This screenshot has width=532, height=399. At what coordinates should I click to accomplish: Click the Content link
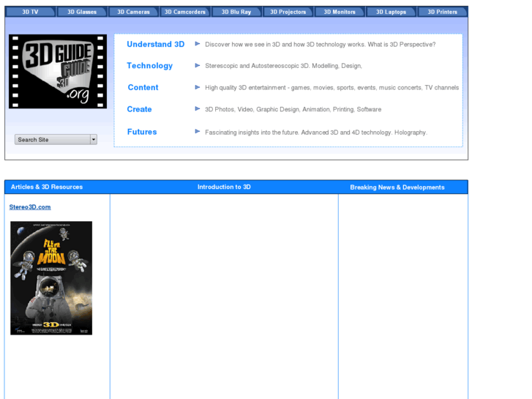[143, 87]
